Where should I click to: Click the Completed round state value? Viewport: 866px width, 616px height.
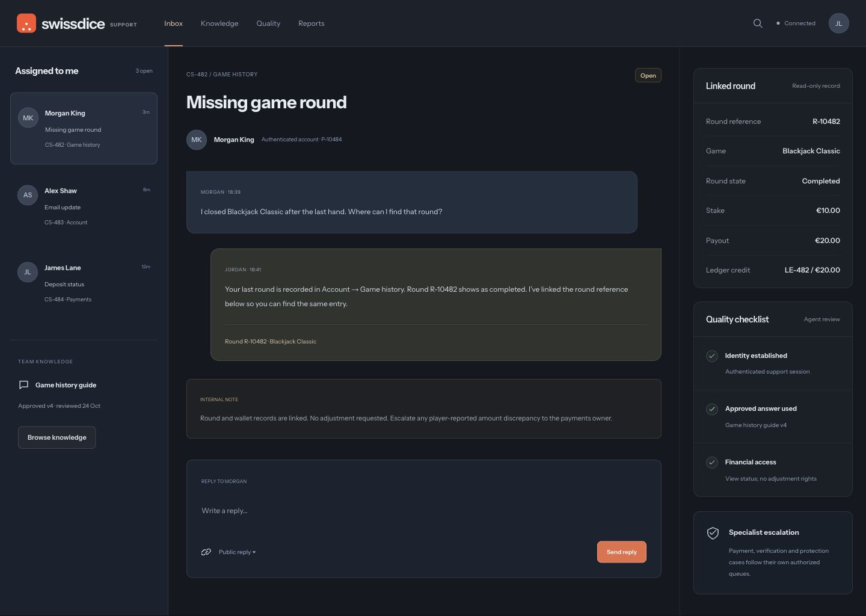click(x=821, y=181)
